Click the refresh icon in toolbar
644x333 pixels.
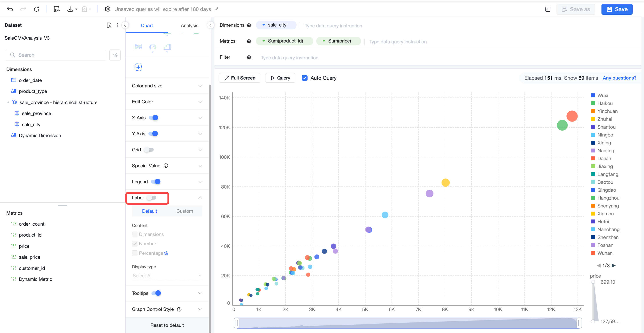pos(37,9)
